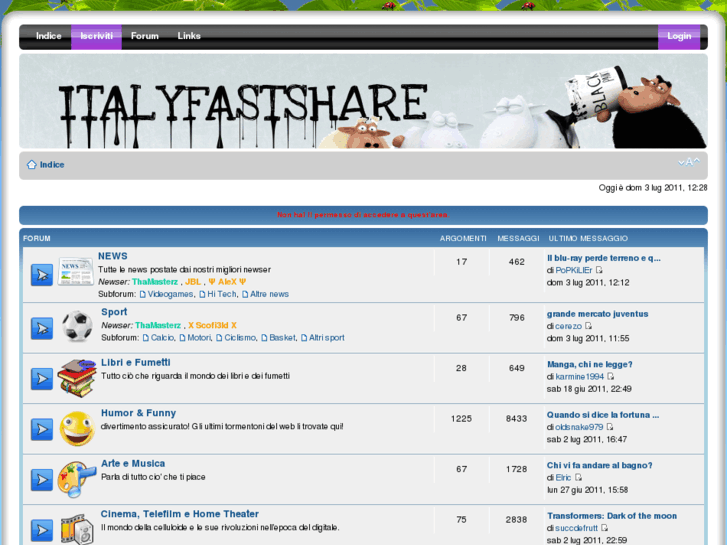This screenshot has height=545, width=727.
Task: Open last post 'Chi vi fa andare al bagno?'
Action: [x=599, y=466]
